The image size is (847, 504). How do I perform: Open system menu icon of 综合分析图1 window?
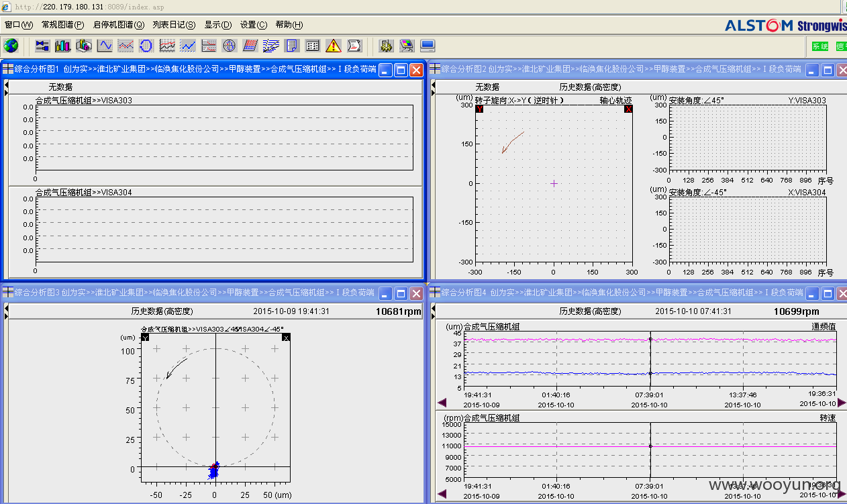coord(7,68)
